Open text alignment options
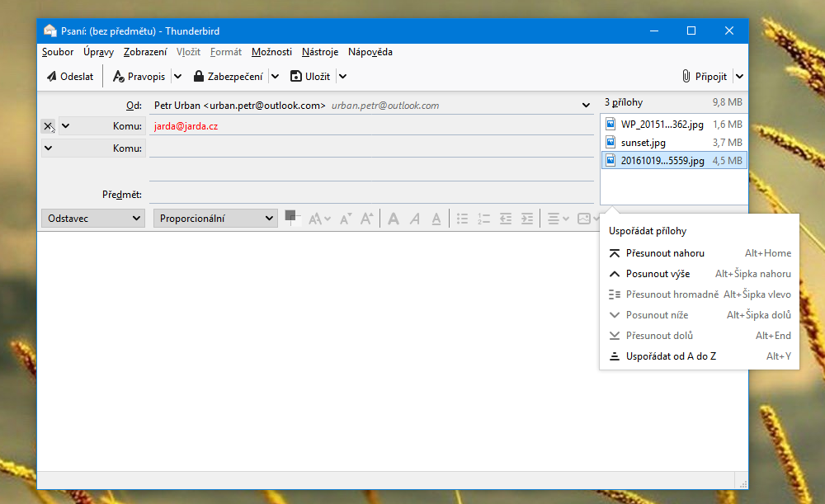Image resolution: width=825 pixels, height=504 pixels. [x=558, y=219]
